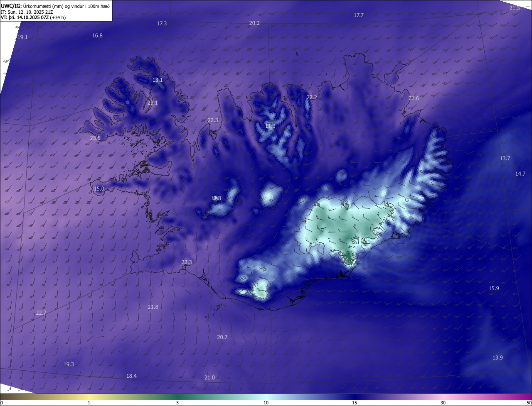
Task: Click the map value 21.0
Action: 209,378
